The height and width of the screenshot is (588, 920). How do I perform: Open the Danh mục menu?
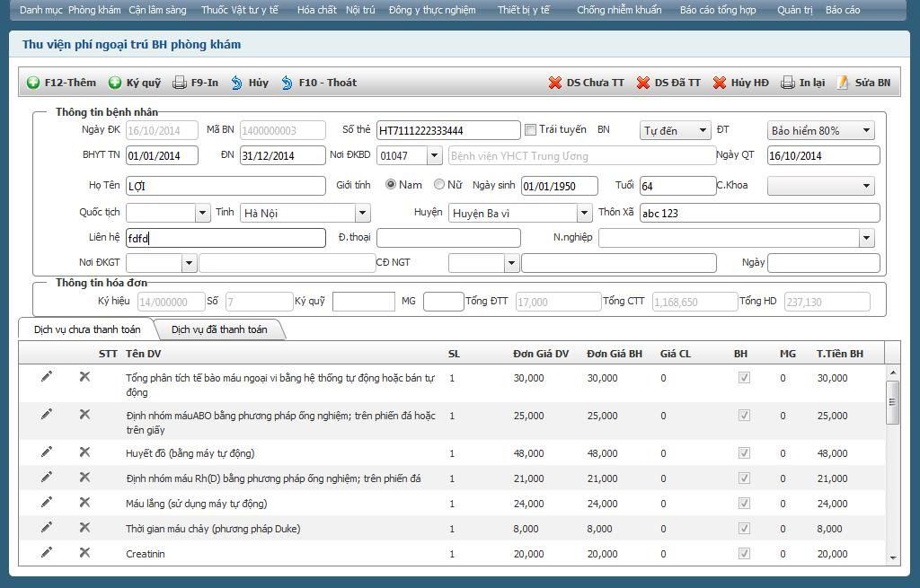point(41,10)
